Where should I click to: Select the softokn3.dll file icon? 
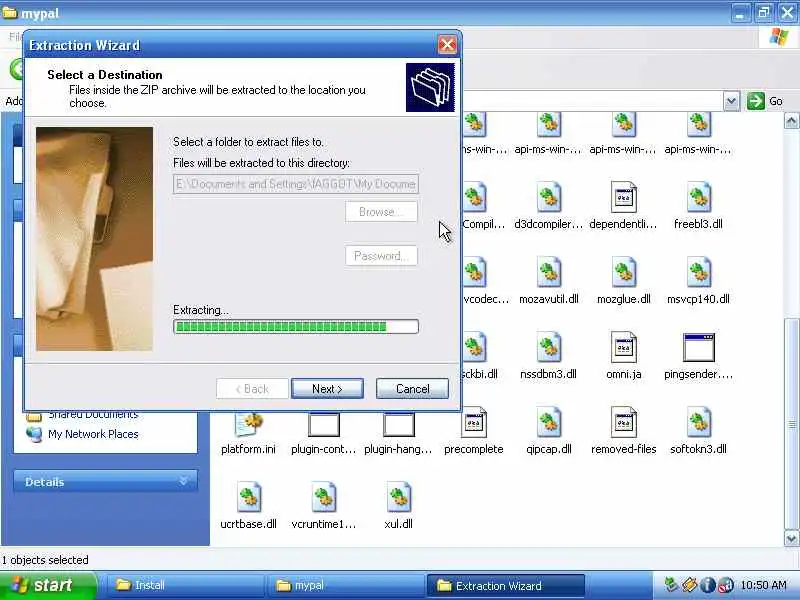pos(698,422)
